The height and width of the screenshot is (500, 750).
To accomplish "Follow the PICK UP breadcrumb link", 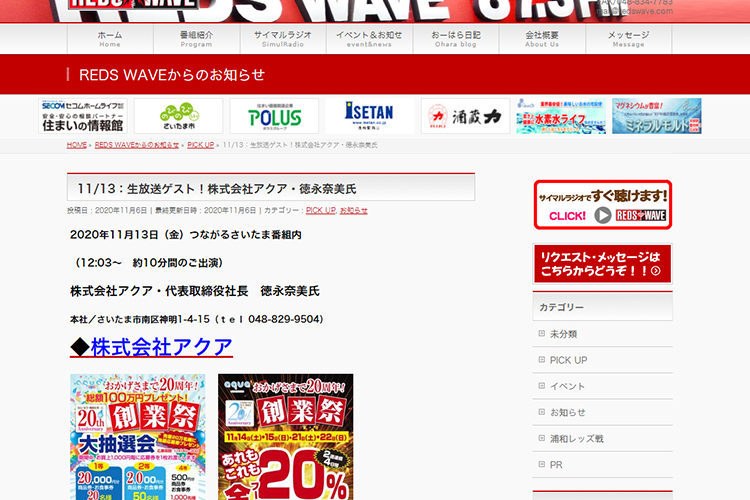I will [200, 145].
